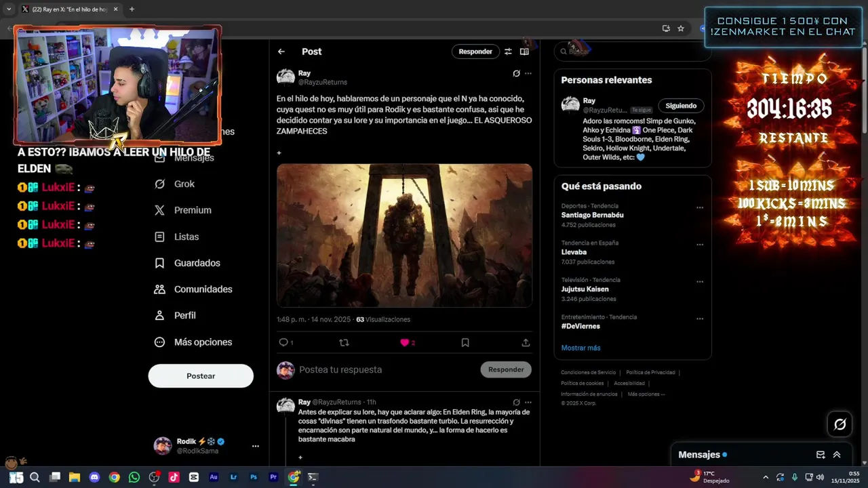This screenshot has height=488, width=868.
Task: Open the hanged knight post image
Action: click(x=404, y=235)
